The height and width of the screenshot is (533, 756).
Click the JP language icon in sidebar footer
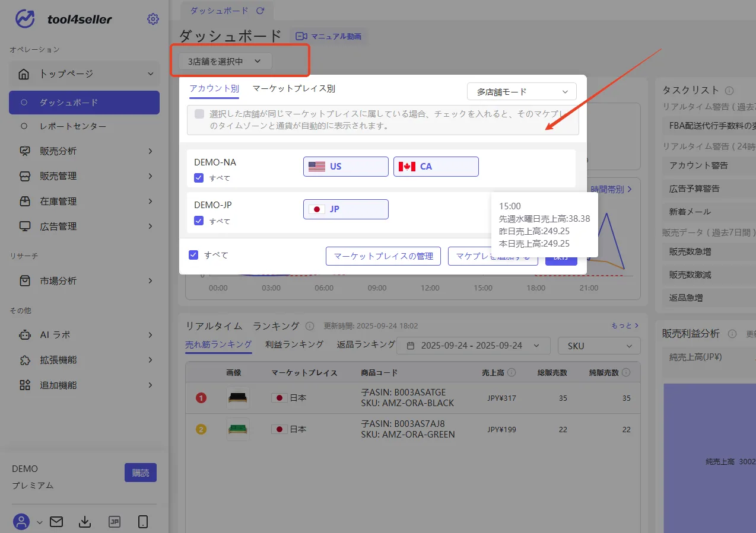(x=115, y=522)
